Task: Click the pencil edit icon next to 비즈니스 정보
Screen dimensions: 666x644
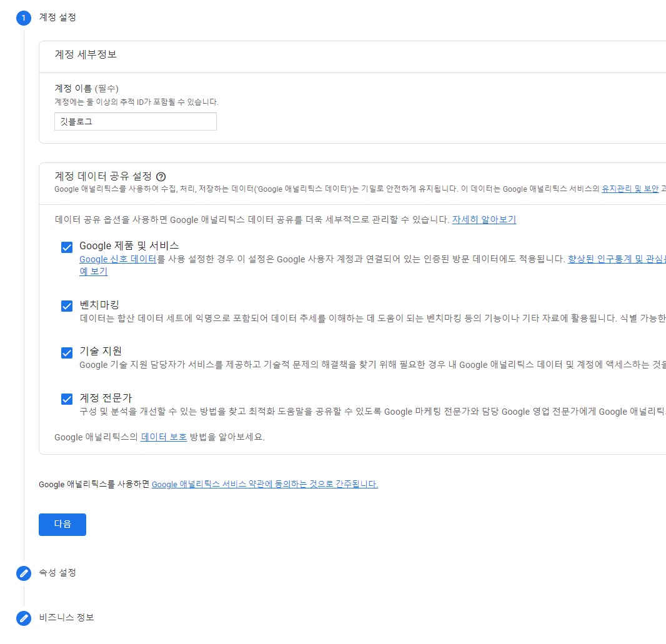Action: click(24, 618)
